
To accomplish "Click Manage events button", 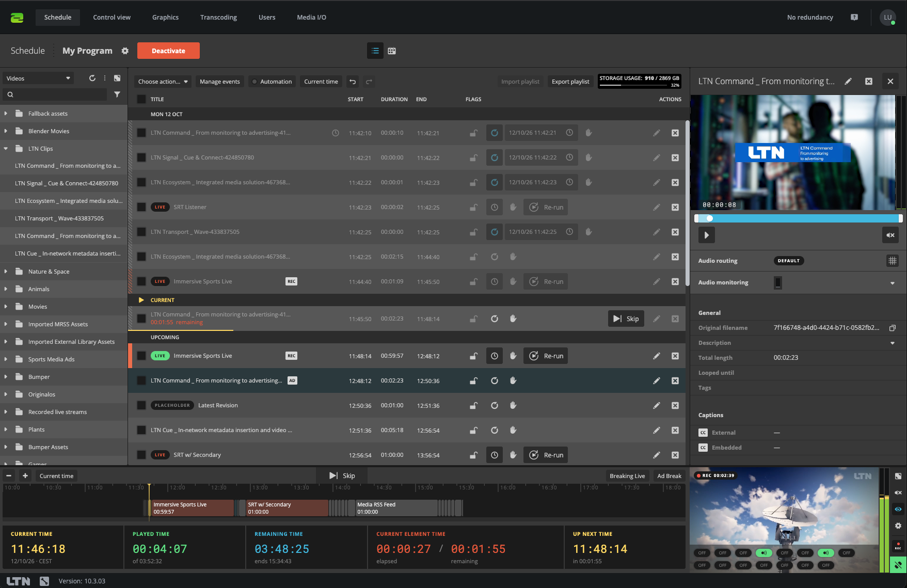I will point(220,82).
